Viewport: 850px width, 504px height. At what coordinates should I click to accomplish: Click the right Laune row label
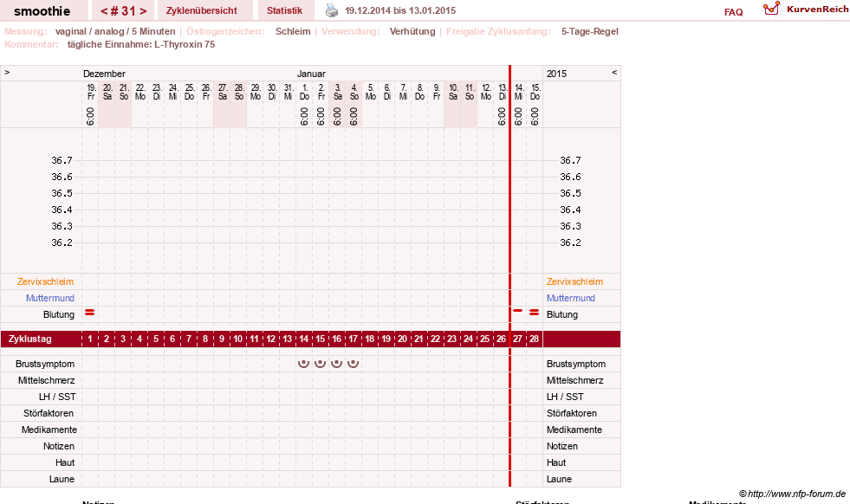pos(559,479)
